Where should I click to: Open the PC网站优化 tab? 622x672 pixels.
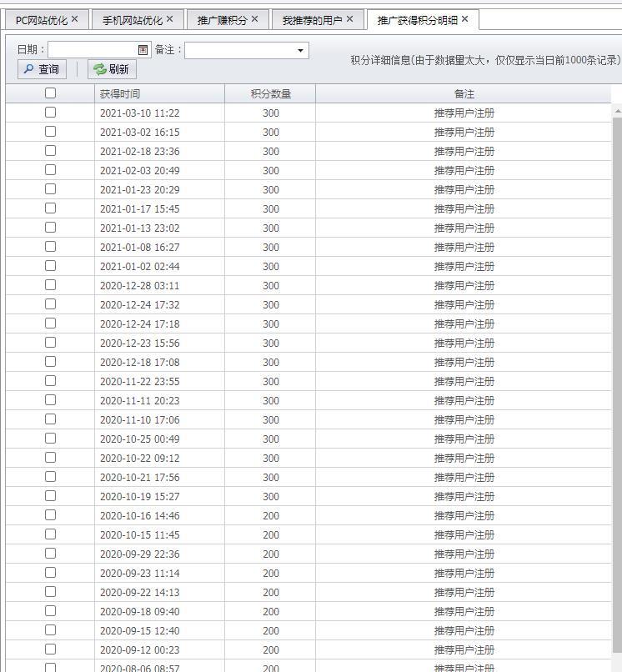(x=41, y=20)
